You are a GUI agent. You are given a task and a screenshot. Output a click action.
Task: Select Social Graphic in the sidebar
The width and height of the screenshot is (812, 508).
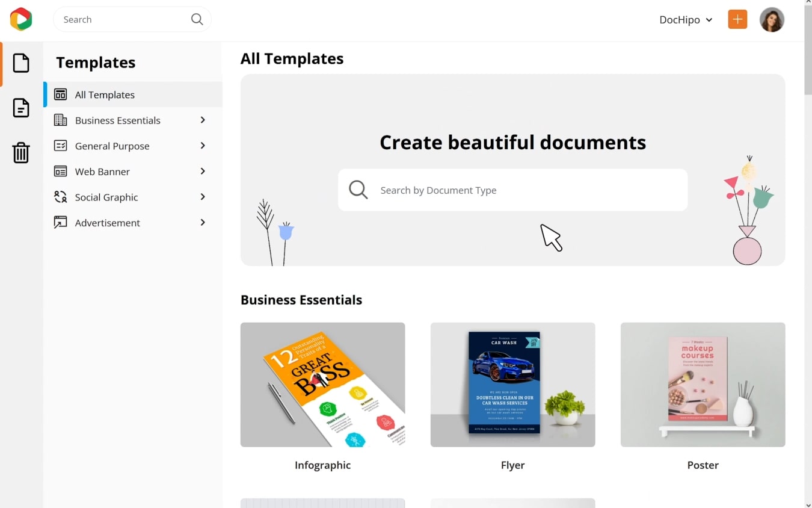coord(106,197)
